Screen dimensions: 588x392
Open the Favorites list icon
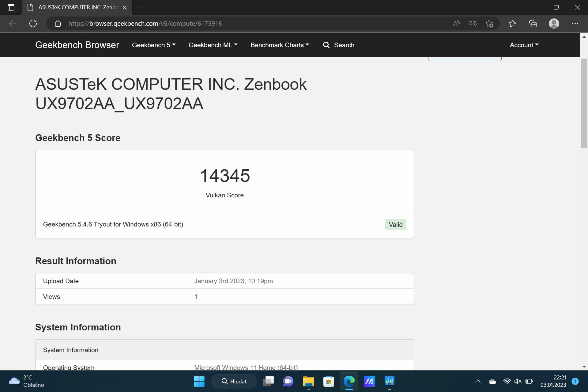[513, 24]
